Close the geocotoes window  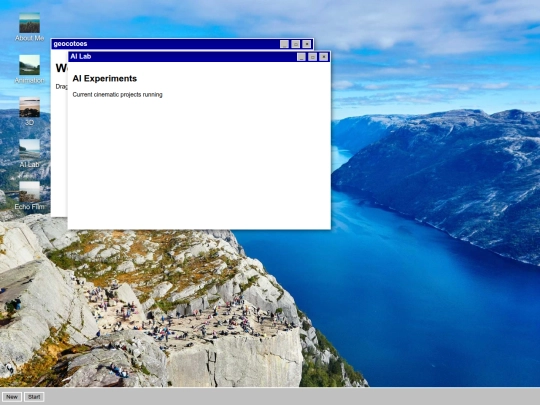tap(307, 44)
